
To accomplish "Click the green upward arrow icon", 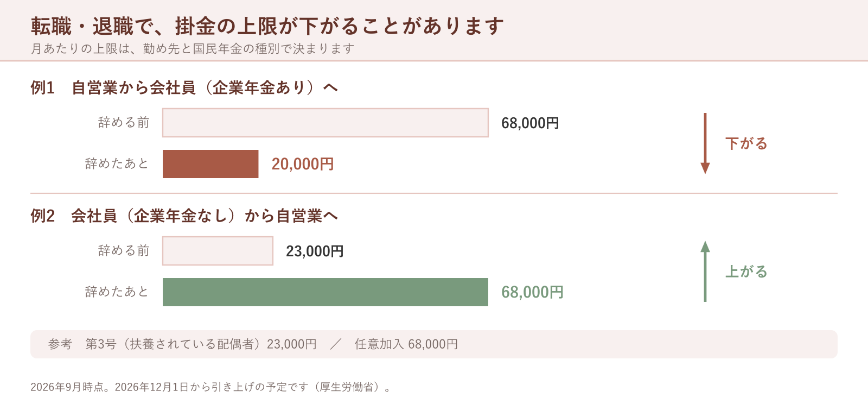I will click(705, 272).
